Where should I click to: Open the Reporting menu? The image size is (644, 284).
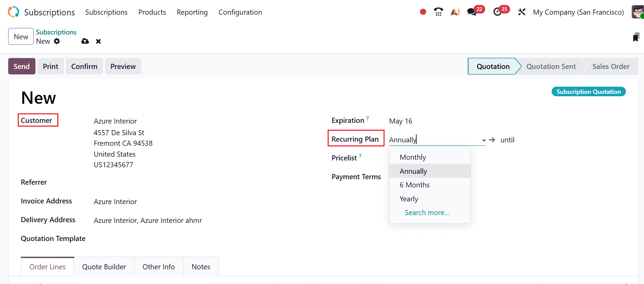click(192, 12)
